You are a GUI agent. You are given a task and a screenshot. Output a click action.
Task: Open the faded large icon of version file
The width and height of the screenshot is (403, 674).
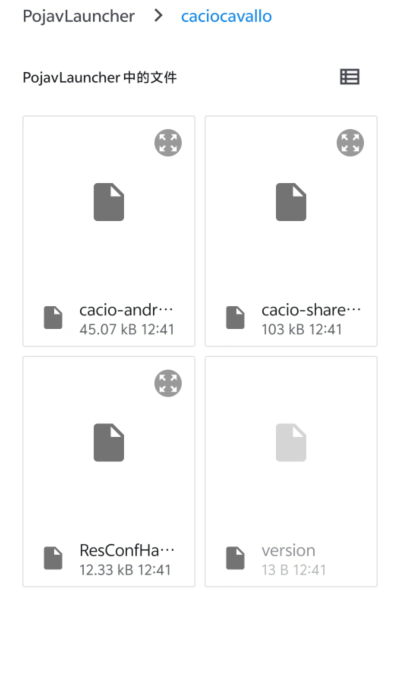[291, 443]
